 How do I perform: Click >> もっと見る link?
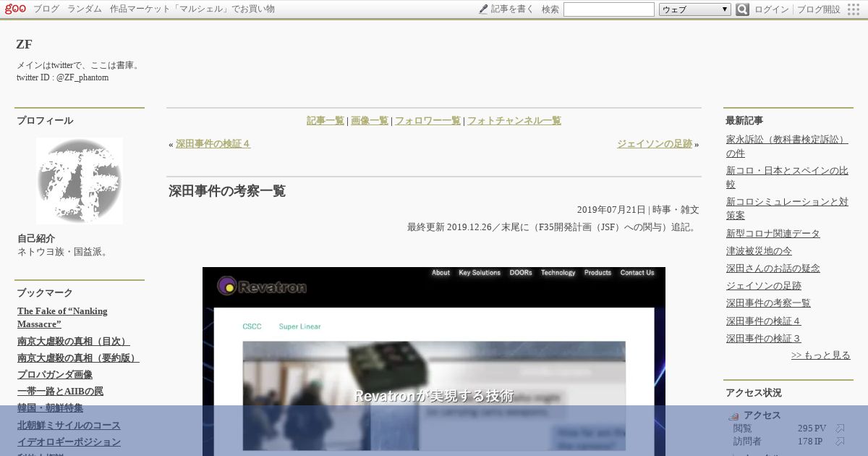click(821, 355)
